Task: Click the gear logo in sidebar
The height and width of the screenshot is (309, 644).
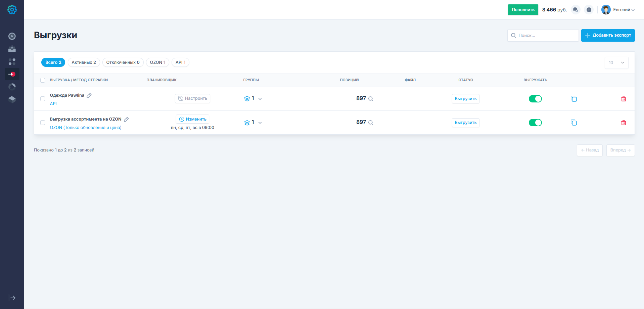Action: 12,10
